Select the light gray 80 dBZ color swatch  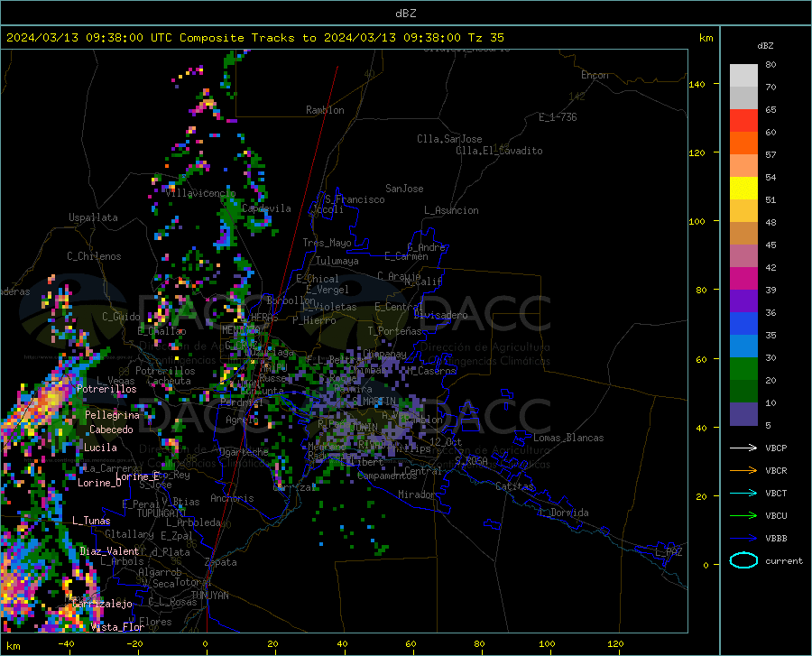[x=743, y=76]
